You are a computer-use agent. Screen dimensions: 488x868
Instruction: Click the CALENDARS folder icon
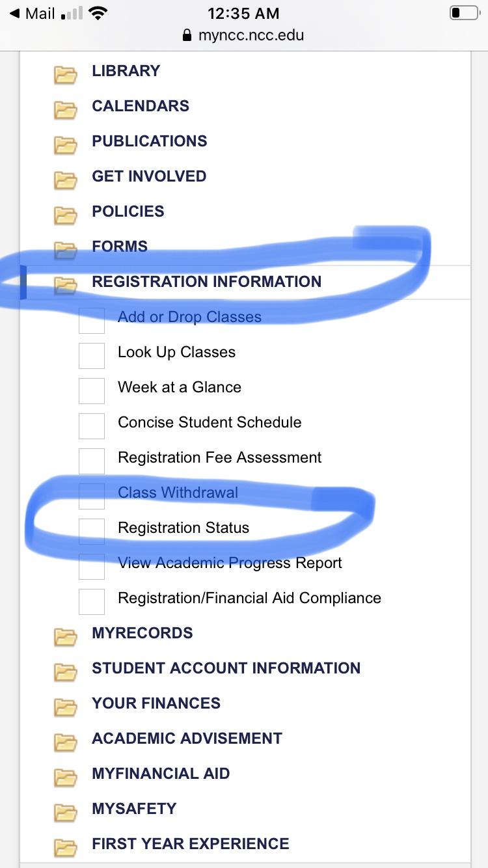coord(65,111)
